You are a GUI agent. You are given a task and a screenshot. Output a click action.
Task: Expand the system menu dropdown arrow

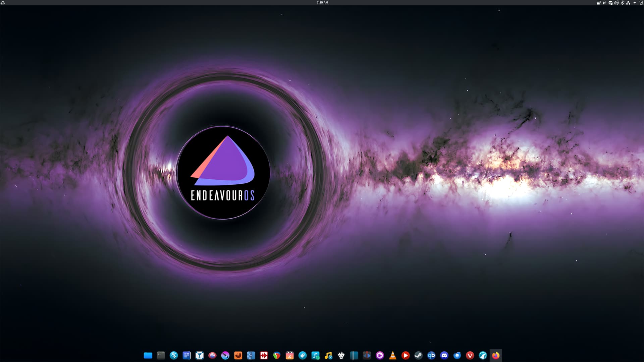click(x=635, y=3)
